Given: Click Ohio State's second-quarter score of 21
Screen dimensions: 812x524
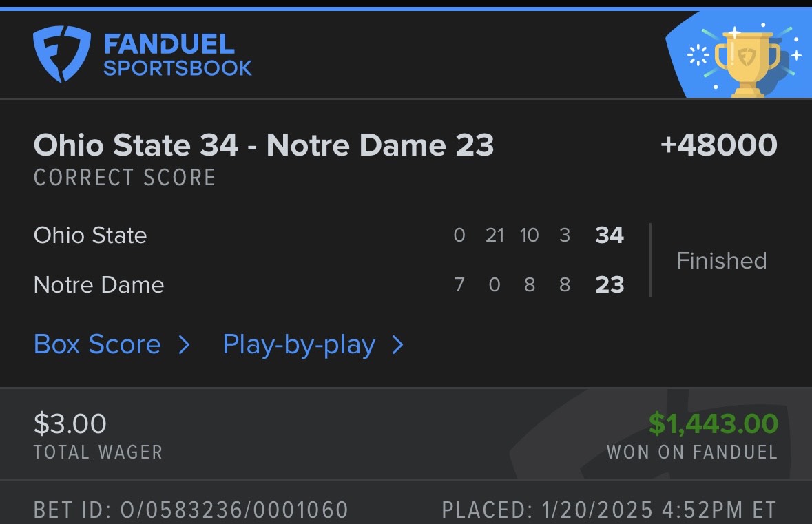Looking at the screenshot, I should (495, 235).
